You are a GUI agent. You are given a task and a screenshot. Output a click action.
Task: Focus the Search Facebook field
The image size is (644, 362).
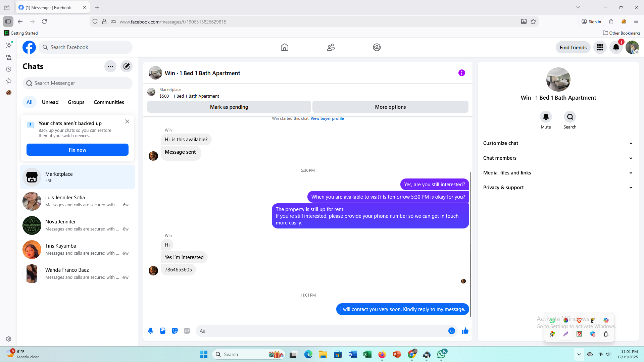click(x=86, y=47)
